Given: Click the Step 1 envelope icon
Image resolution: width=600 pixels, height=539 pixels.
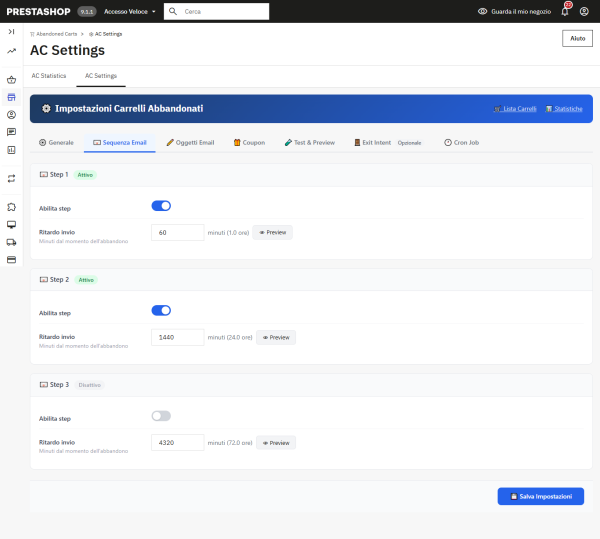Looking at the screenshot, I should pos(44,174).
